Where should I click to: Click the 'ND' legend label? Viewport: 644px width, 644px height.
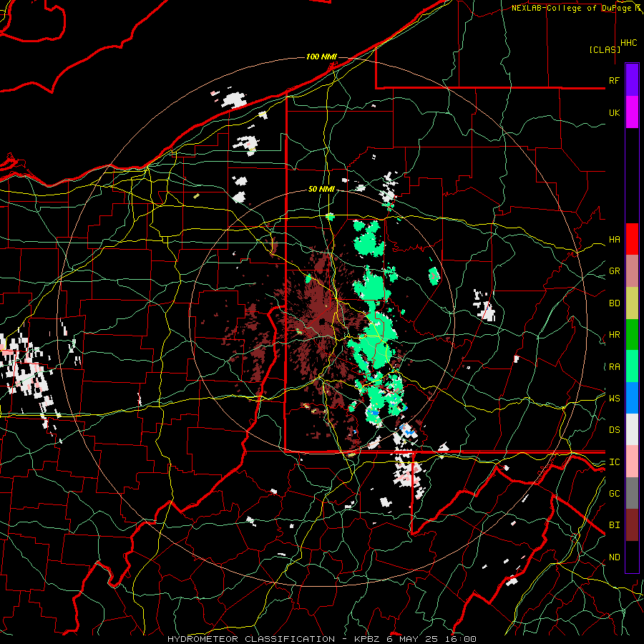click(x=614, y=557)
